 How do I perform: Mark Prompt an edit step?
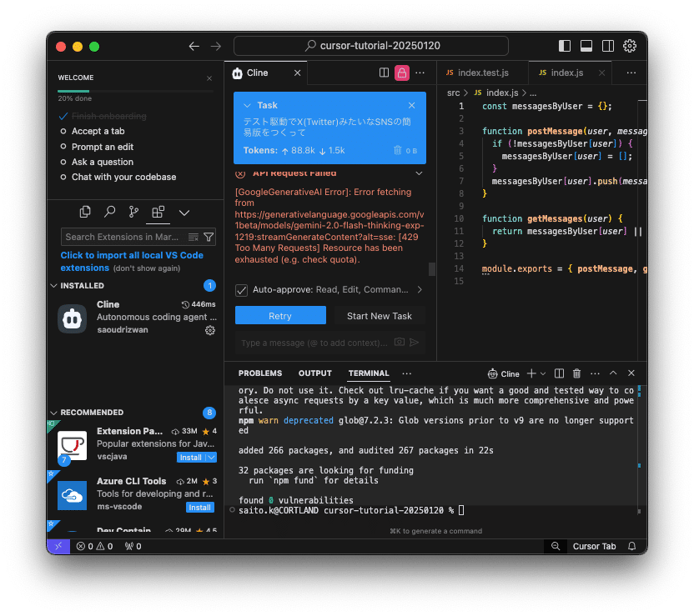click(x=63, y=147)
